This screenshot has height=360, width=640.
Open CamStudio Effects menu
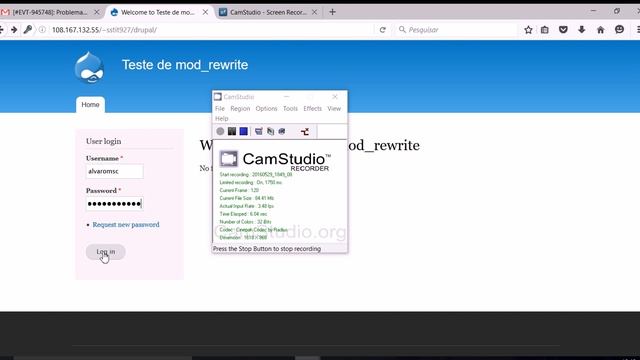[312, 109]
